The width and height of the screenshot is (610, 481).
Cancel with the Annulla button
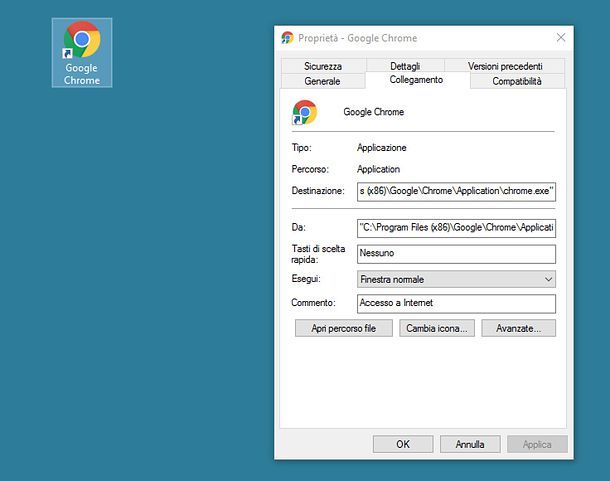(x=470, y=444)
